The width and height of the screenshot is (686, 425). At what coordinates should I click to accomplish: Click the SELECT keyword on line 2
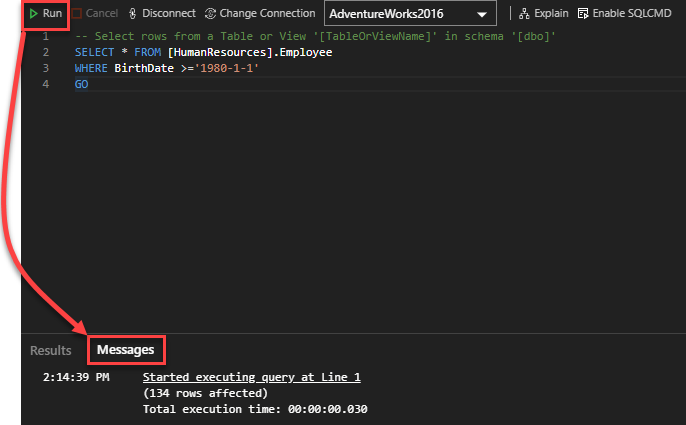94,53
